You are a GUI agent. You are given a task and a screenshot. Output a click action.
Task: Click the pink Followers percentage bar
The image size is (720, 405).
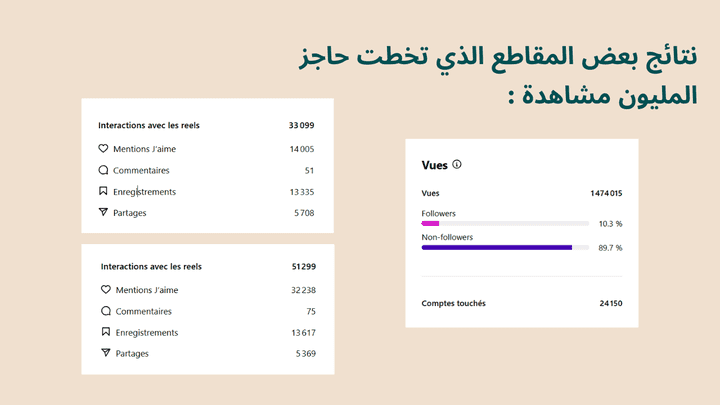(431, 223)
